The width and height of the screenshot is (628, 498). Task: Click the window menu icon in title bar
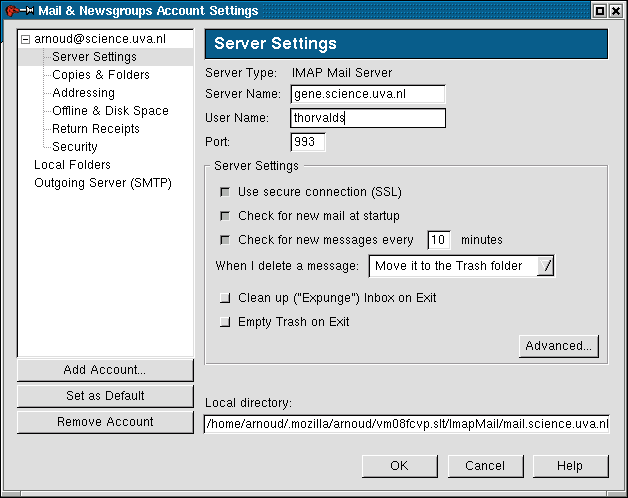point(12,11)
